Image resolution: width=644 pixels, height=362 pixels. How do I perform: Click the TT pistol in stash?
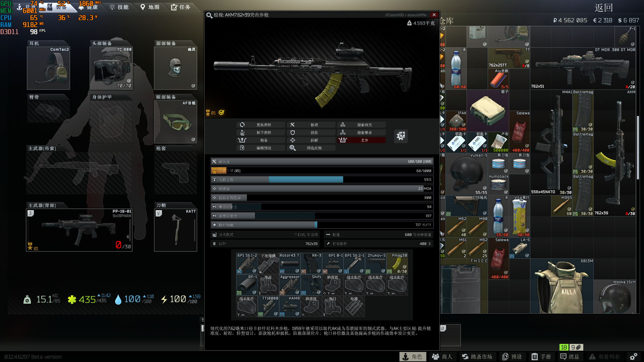509,58
